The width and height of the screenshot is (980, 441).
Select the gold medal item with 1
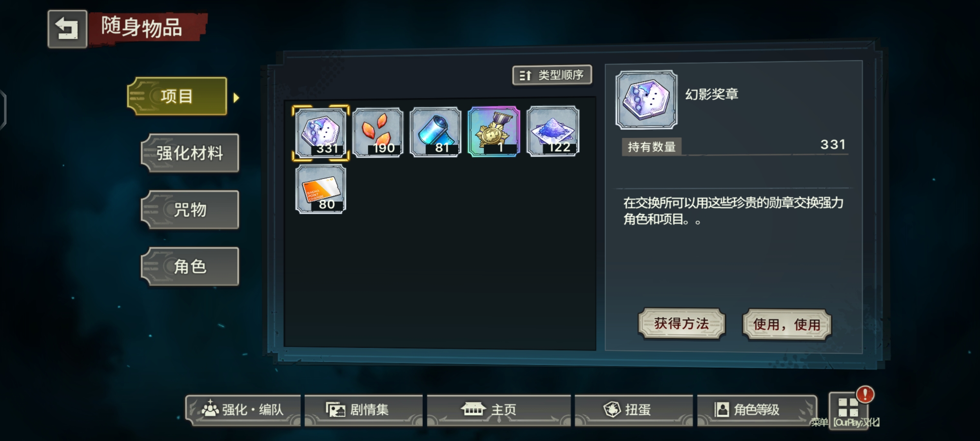coord(494,132)
